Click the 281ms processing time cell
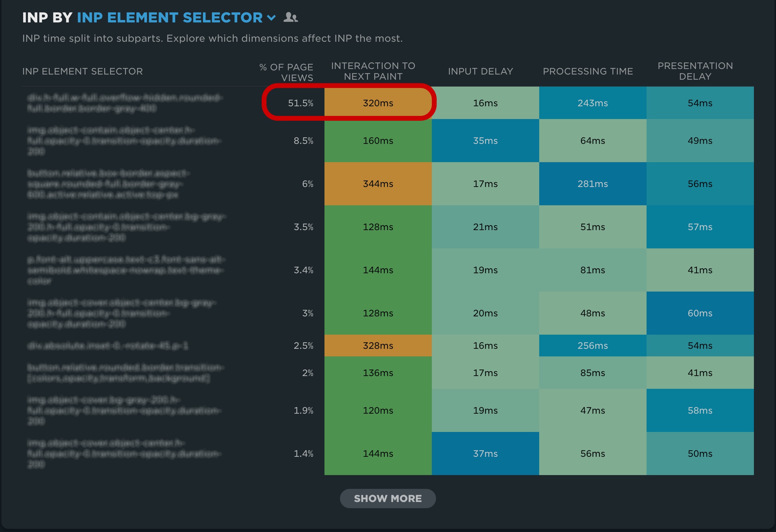The height and width of the screenshot is (532, 776). 592,184
